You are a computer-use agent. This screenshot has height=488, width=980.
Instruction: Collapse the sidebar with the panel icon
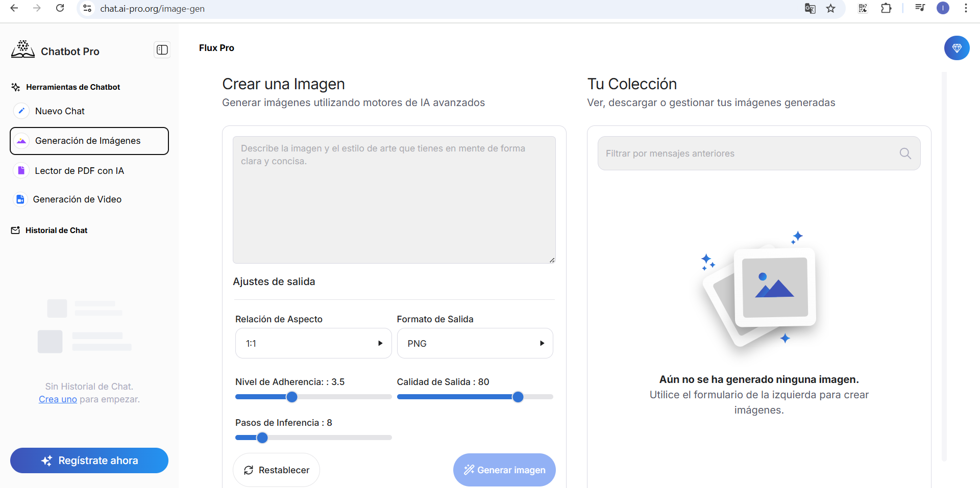click(x=162, y=49)
